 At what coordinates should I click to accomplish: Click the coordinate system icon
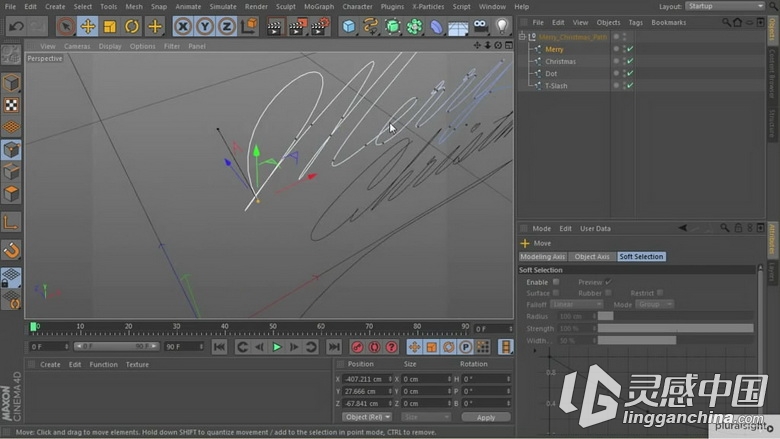(x=249, y=26)
